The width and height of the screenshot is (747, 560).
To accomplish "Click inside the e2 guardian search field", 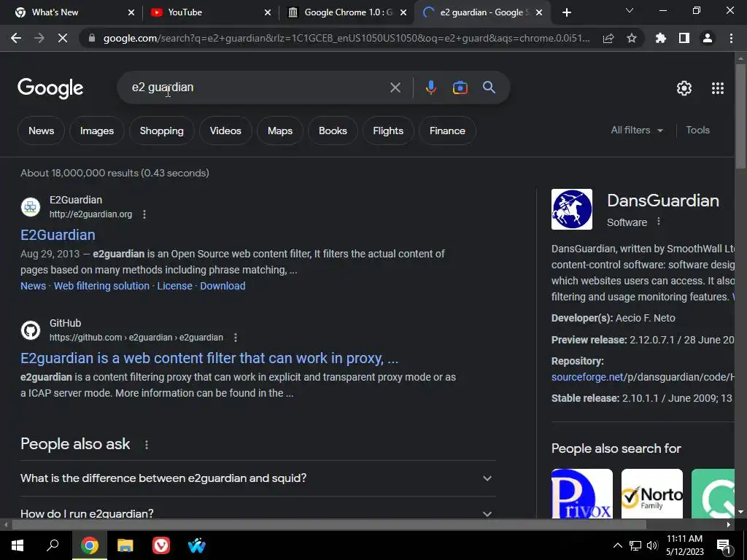I will (258, 87).
